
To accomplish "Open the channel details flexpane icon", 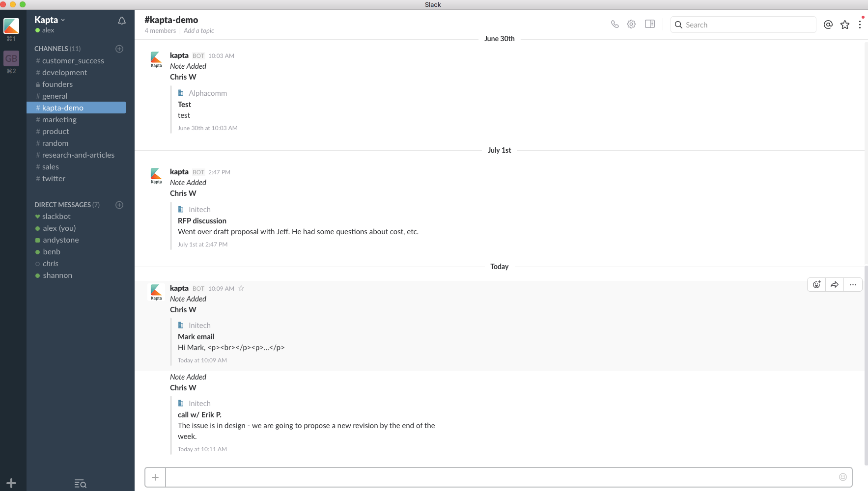I will click(650, 24).
